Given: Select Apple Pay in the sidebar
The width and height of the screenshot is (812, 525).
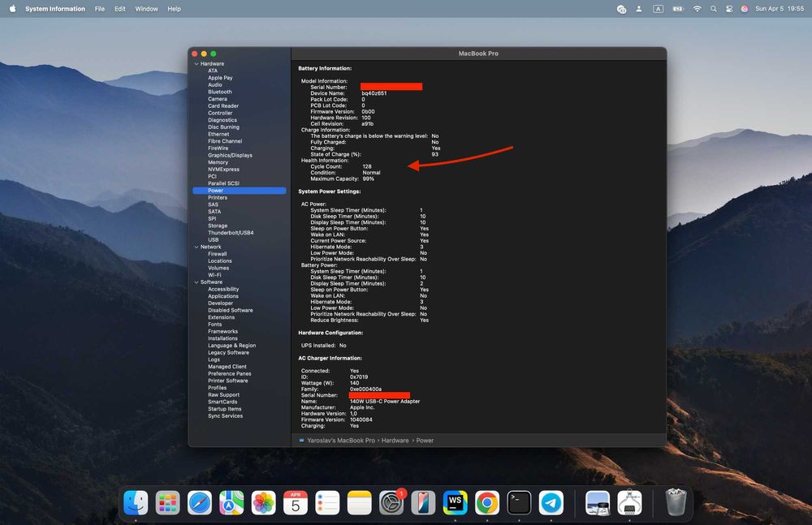Looking at the screenshot, I should (220, 78).
